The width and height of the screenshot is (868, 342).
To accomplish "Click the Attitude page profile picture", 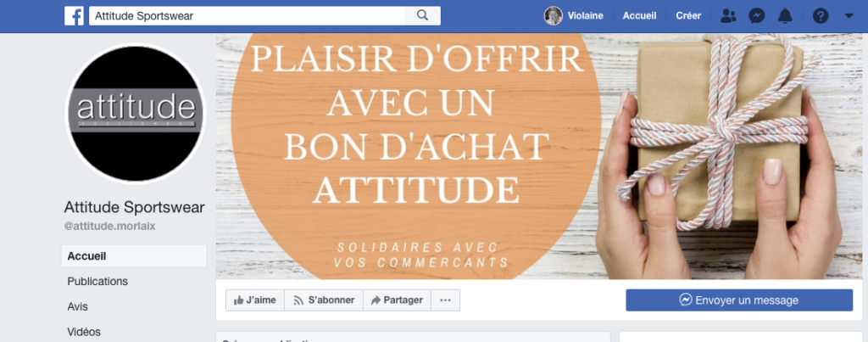I will (135, 113).
